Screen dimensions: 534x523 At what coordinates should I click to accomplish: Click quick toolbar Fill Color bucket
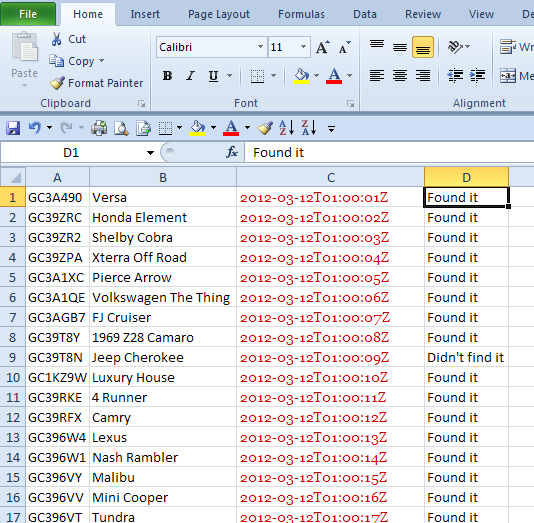coord(197,128)
